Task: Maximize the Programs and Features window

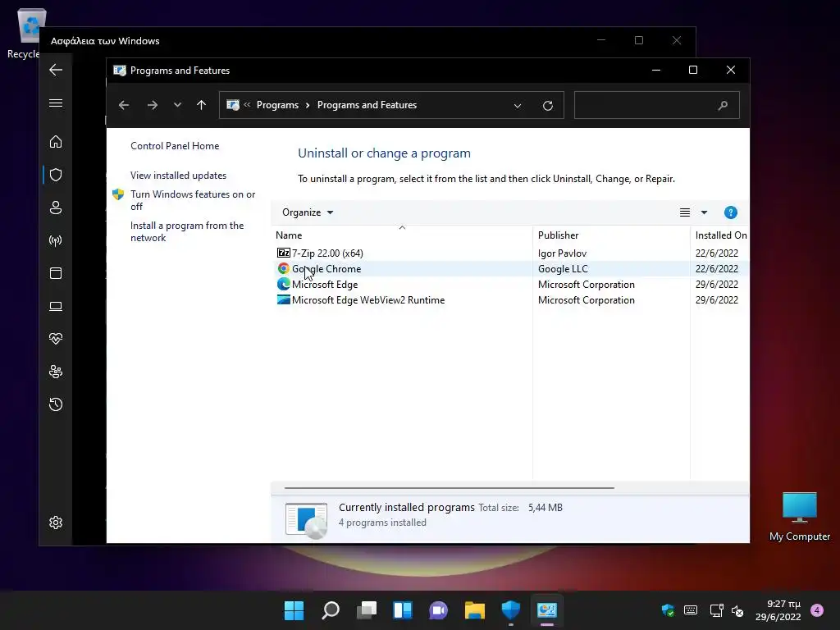Action: 693,71
